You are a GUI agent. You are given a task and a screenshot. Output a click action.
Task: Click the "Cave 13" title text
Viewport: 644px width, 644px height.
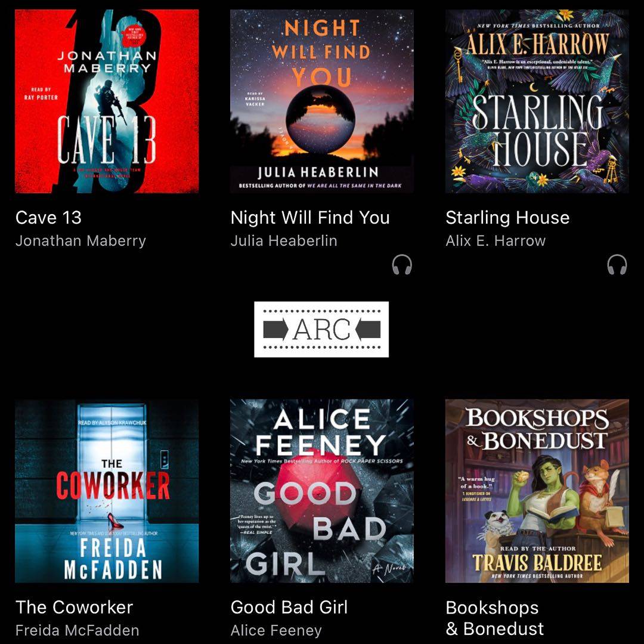click(48, 218)
